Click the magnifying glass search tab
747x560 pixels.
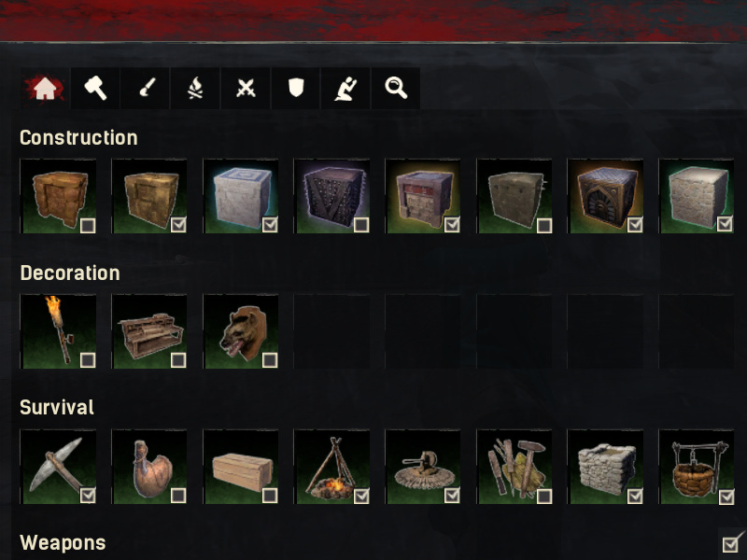pyautogui.click(x=396, y=88)
